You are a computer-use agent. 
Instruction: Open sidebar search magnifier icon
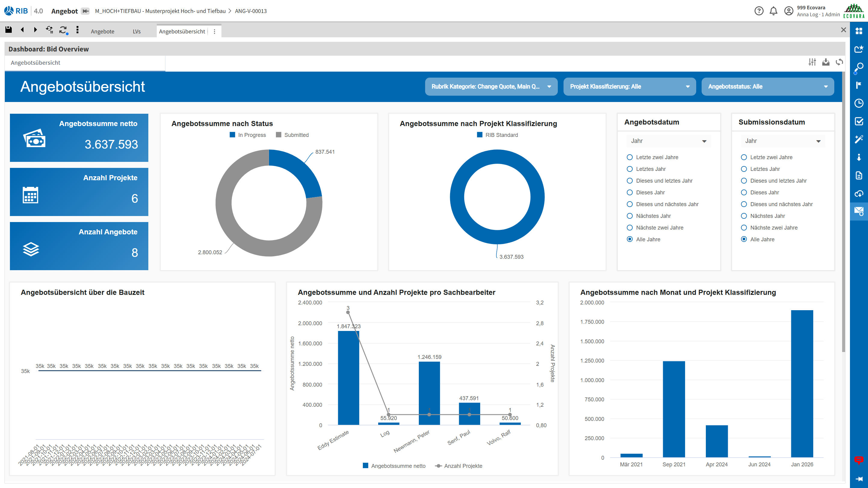pos(859,67)
